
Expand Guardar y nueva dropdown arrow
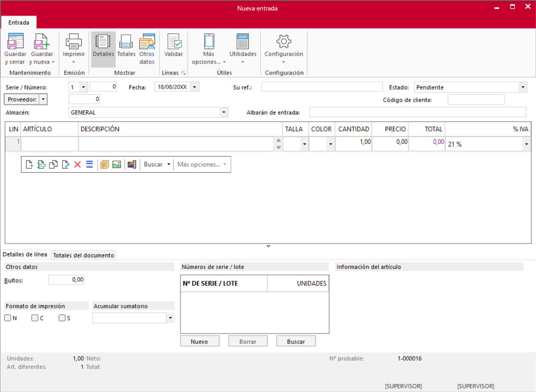pyautogui.click(x=53, y=62)
